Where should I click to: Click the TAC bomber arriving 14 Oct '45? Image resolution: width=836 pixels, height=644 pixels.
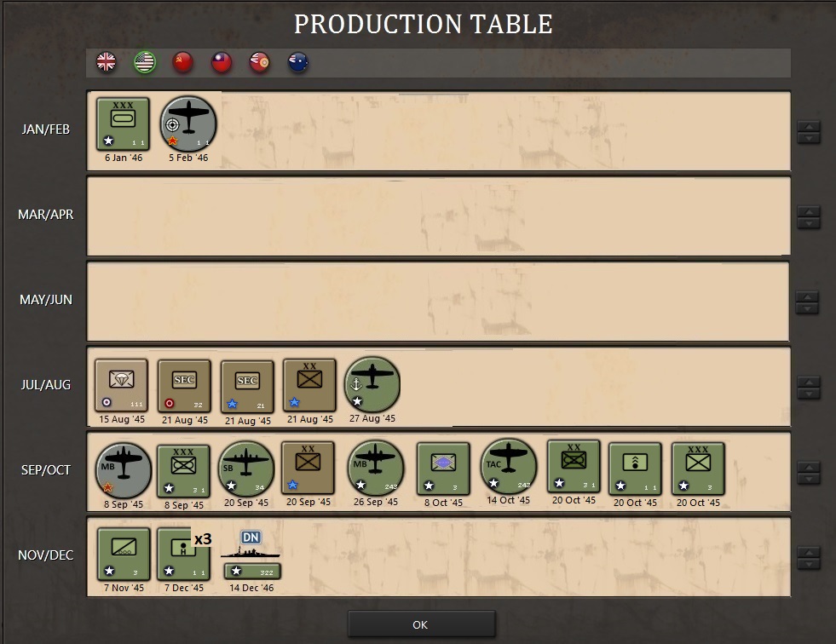click(x=509, y=467)
